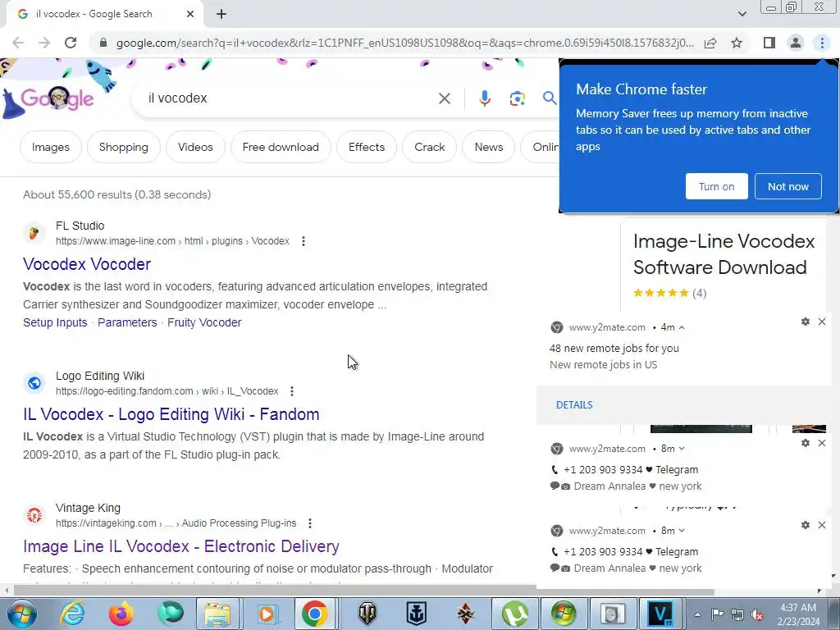Image resolution: width=840 pixels, height=630 pixels.
Task: Click the Vintage King site favicon
Action: pos(34,515)
